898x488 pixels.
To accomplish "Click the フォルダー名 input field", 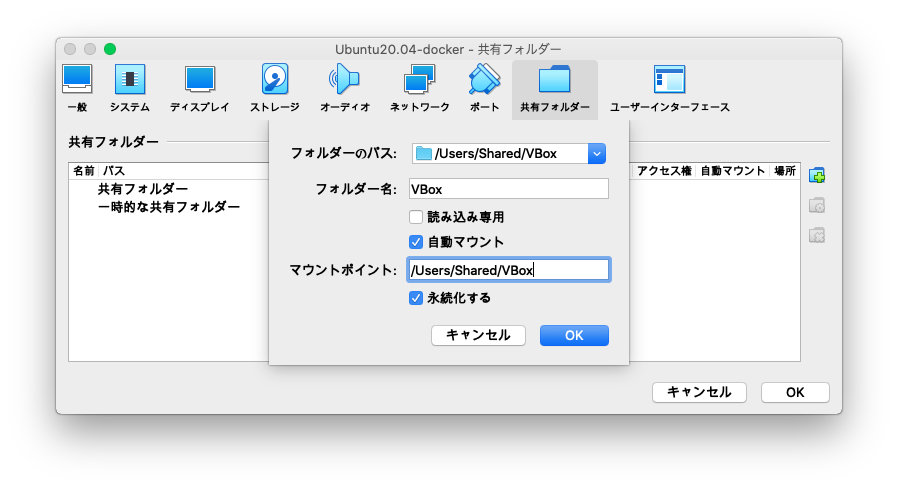I will pos(509,189).
